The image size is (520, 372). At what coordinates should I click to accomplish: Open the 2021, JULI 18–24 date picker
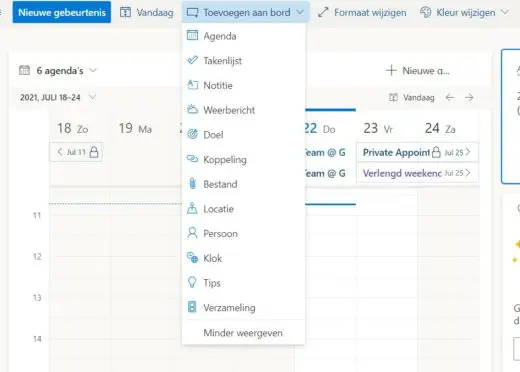(x=58, y=97)
